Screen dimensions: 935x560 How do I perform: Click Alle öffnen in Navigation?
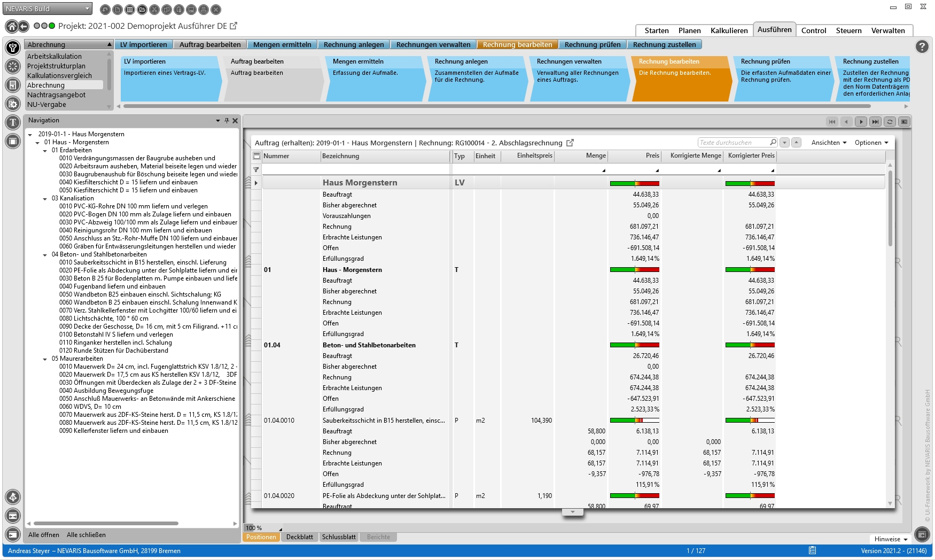tap(44, 535)
